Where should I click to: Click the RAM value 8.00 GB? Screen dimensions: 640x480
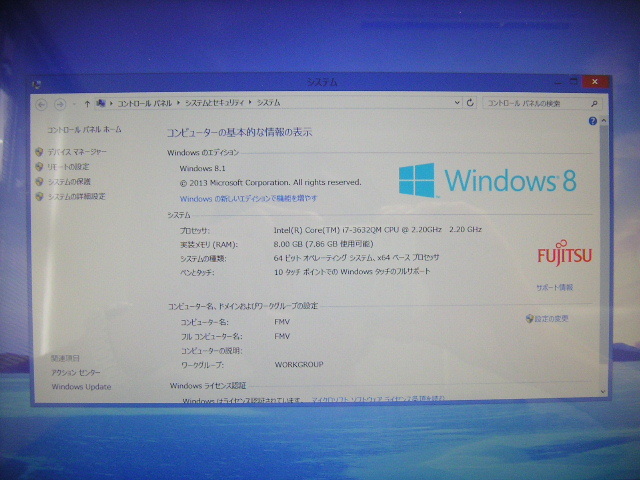click(x=323, y=244)
